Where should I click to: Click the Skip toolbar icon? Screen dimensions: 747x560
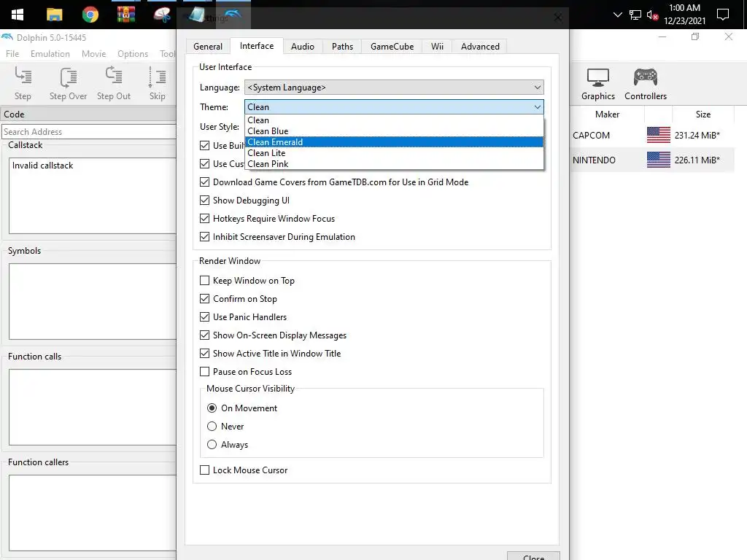click(x=158, y=83)
